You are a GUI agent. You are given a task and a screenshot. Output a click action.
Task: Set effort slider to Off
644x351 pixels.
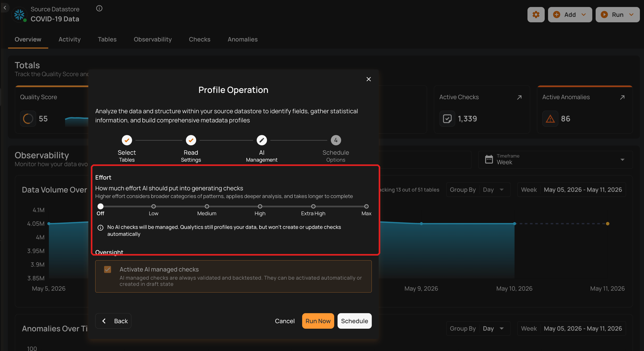click(x=100, y=206)
